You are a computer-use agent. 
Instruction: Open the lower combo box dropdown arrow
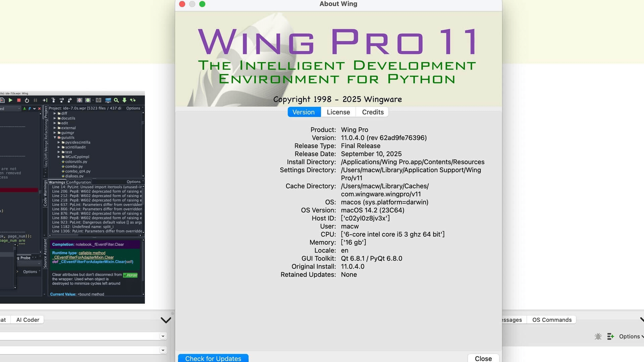[x=163, y=350]
